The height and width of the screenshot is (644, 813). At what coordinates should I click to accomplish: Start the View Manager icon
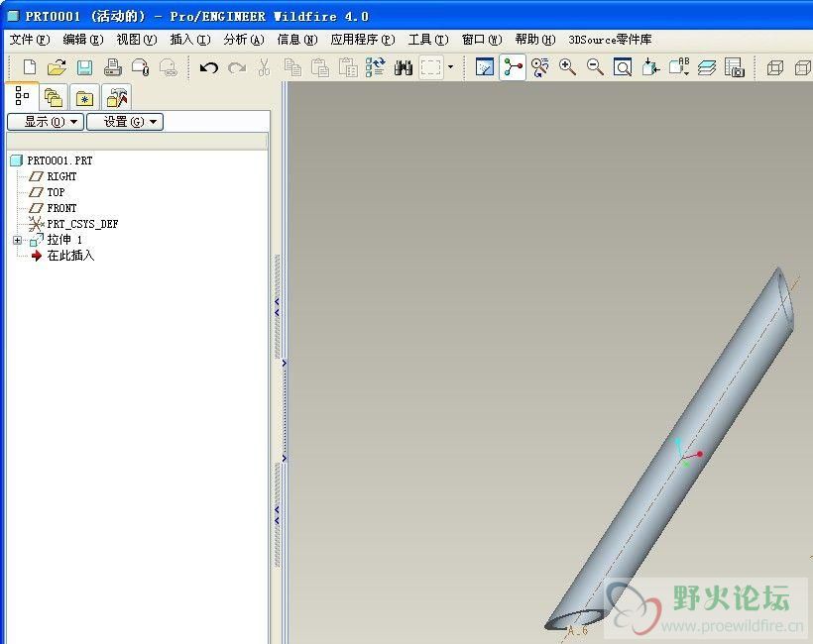click(735, 67)
